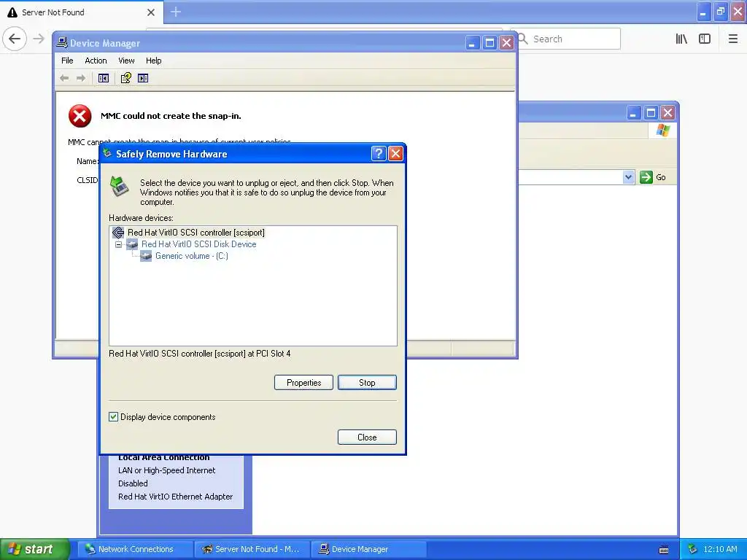Close the Safely Remove Hardware dialog via Close button
Image resolution: width=747 pixels, height=560 pixels.
367,437
